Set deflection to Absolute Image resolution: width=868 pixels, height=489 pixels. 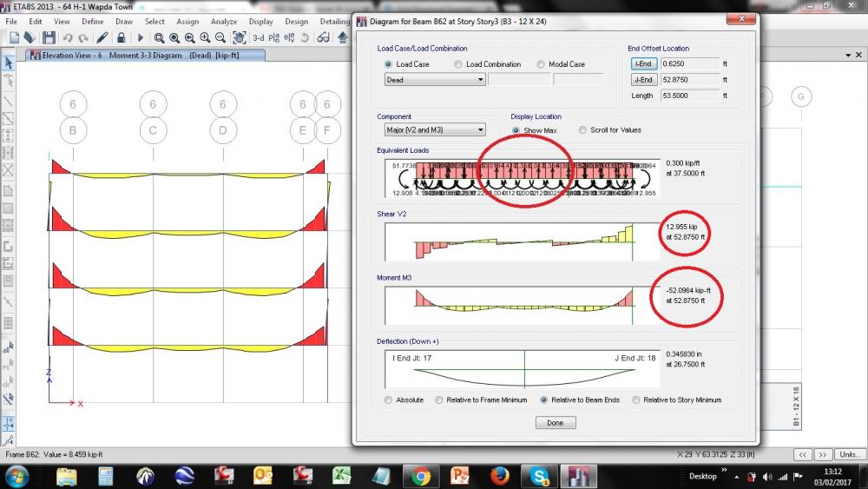pos(388,400)
